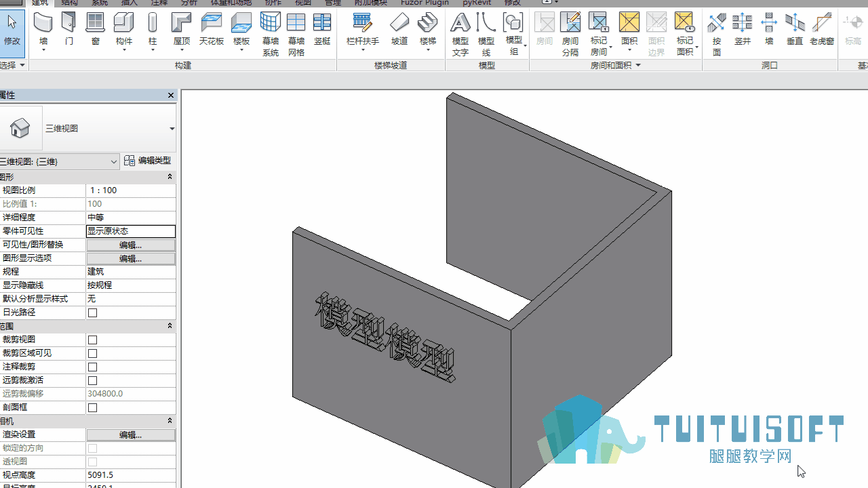Check the 剖面框 checkbox
868x488 pixels.
(x=93, y=407)
